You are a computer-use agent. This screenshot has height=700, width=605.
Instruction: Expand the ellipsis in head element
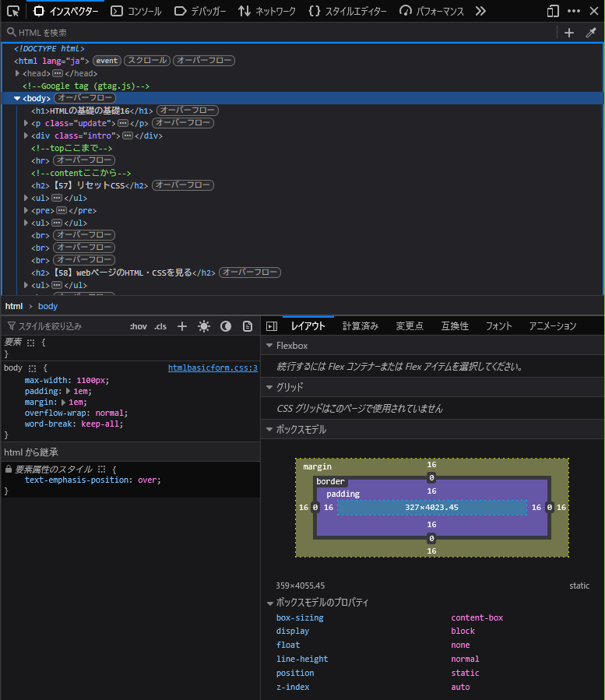click(58, 73)
